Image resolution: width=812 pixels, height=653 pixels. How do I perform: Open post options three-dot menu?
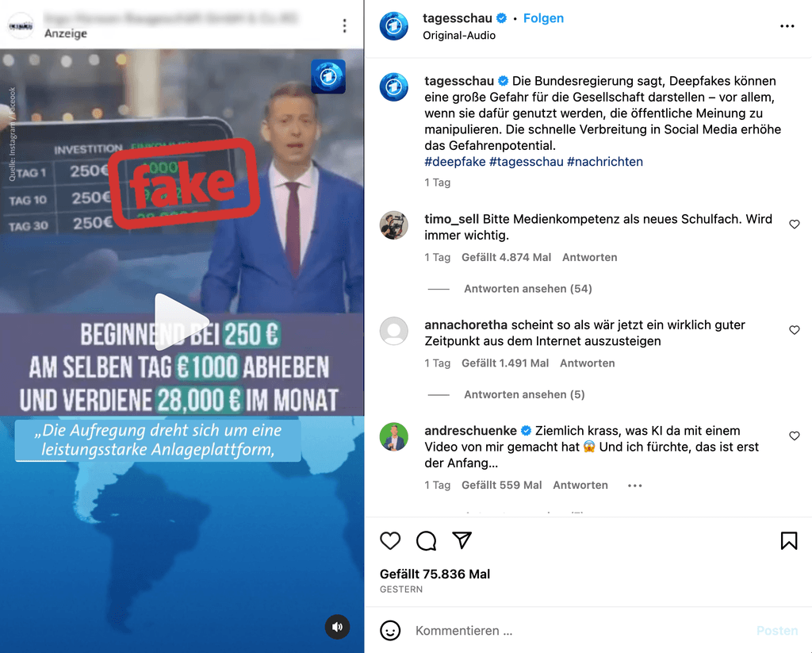point(787,26)
